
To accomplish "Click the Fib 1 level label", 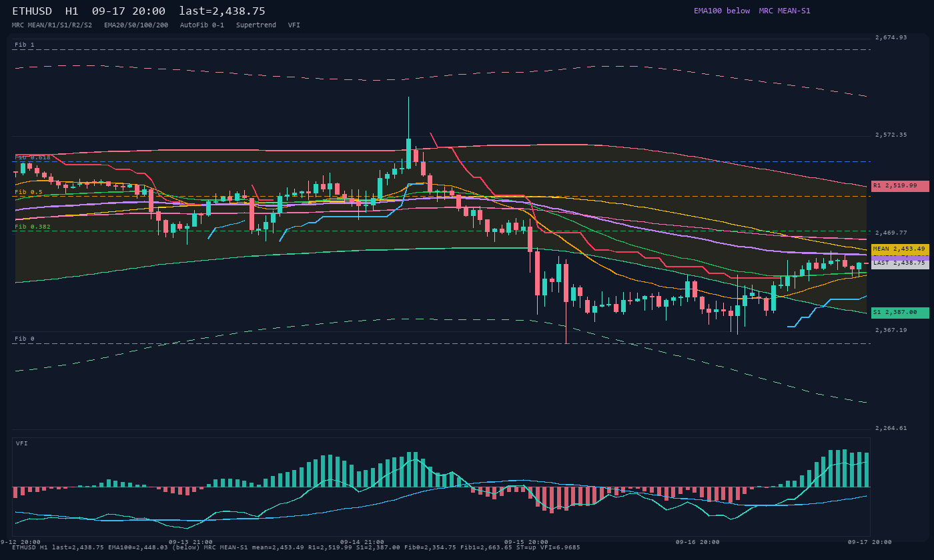I will (x=25, y=45).
